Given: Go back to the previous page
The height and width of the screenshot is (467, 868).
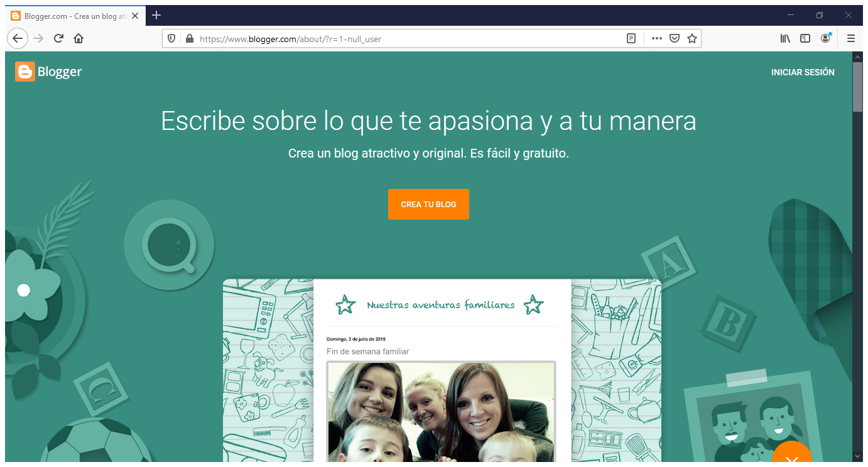Looking at the screenshot, I should pos(18,38).
